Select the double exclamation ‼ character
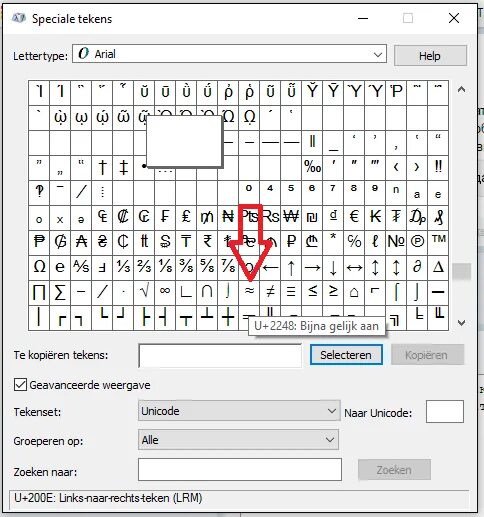Image resolution: width=484 pixels, height=517 pixels. 438,167
